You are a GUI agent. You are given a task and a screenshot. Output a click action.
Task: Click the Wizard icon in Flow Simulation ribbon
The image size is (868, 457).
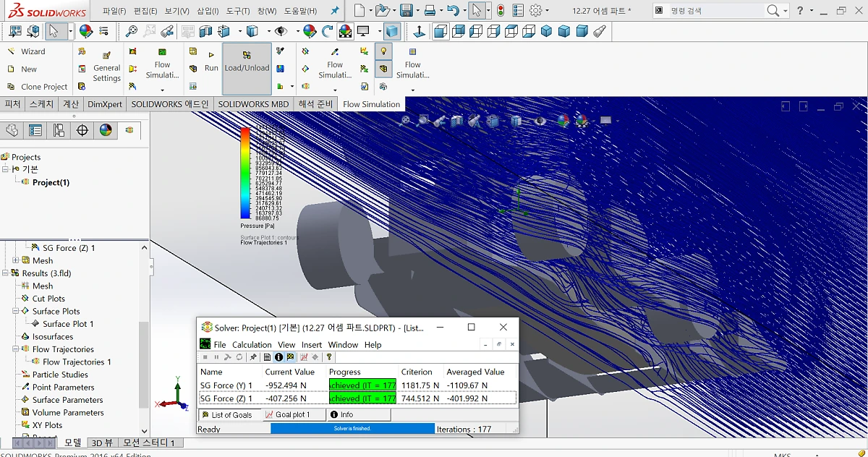click(x=11, y=51)
